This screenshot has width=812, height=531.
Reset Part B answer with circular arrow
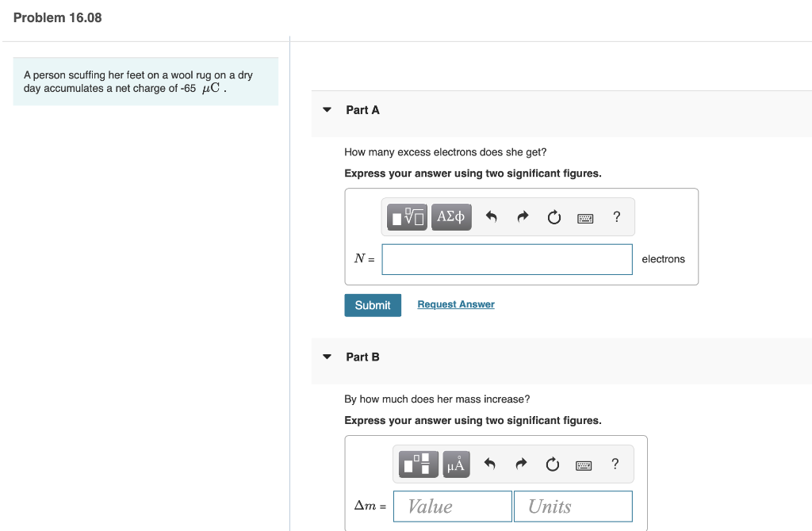point(553,464)
